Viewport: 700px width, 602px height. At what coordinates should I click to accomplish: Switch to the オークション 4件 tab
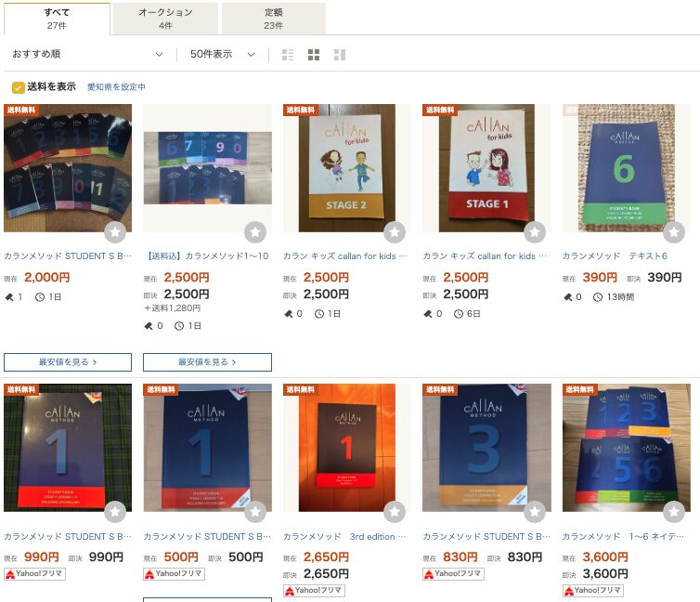[x=165, y=19]
